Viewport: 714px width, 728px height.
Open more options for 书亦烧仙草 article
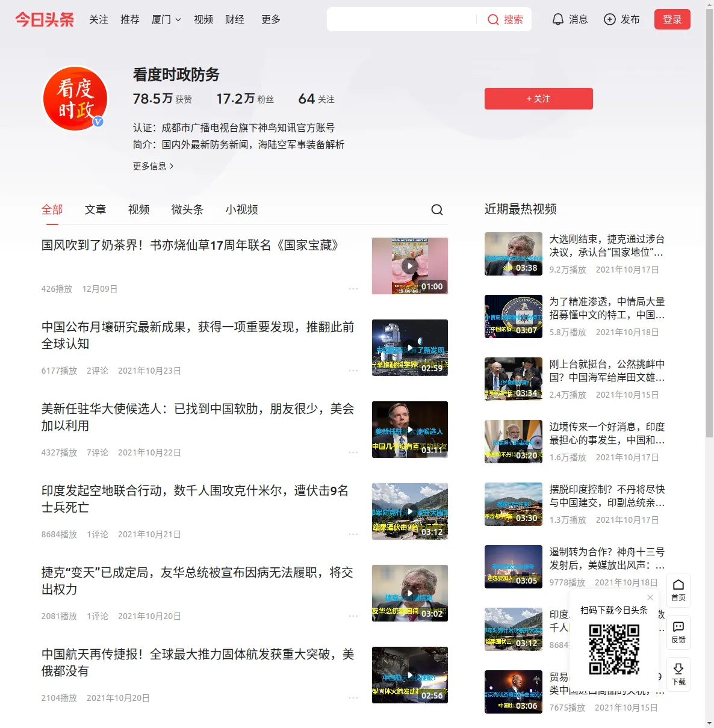click(x=353, y=289)
